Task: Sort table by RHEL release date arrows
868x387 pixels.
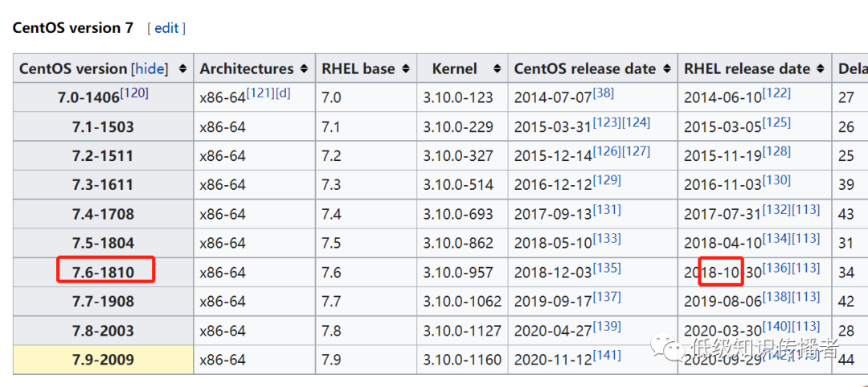Action: pyautogui.click(x=820, y=68)
